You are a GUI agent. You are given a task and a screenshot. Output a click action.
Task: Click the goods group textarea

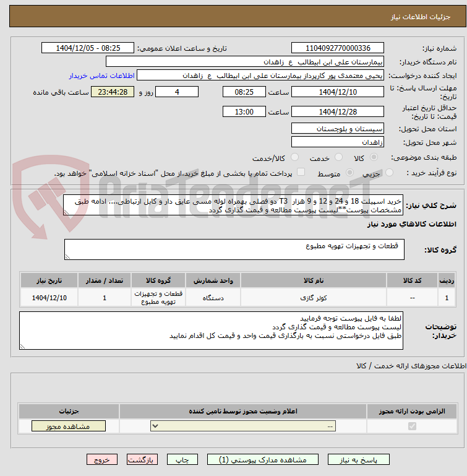(x=234, y=249)
